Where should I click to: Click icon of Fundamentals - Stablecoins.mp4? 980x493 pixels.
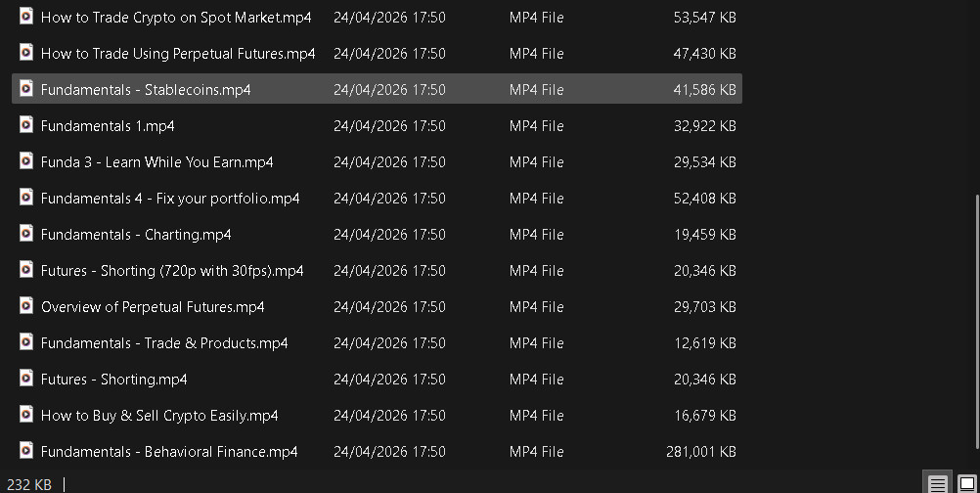pos(26,89)
